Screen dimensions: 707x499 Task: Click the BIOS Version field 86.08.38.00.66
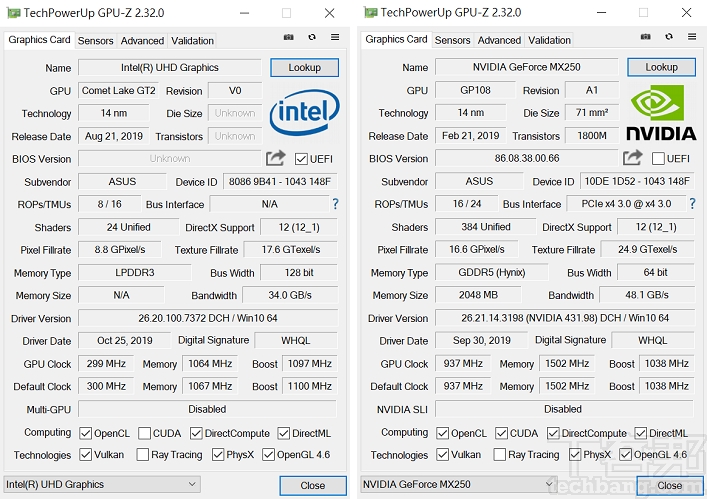(527, 159)
